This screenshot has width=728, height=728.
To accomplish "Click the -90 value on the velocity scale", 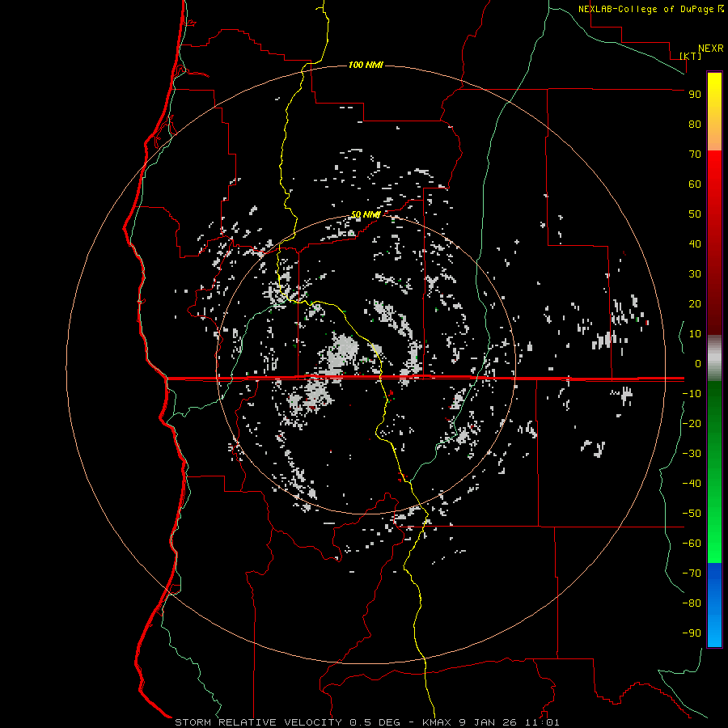I will [692, 633].
